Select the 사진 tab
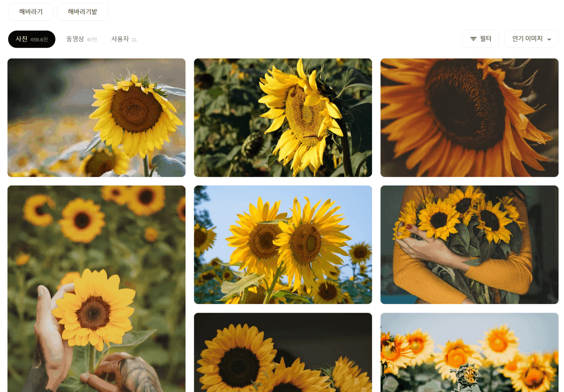Image resolution: width=564 pixels, height=392 pixels. 32,39
